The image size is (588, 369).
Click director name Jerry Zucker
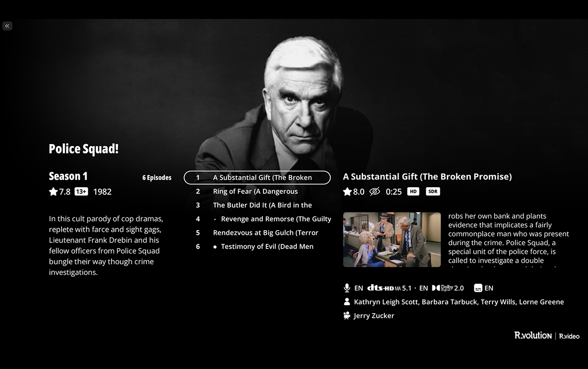click(374, 316)
